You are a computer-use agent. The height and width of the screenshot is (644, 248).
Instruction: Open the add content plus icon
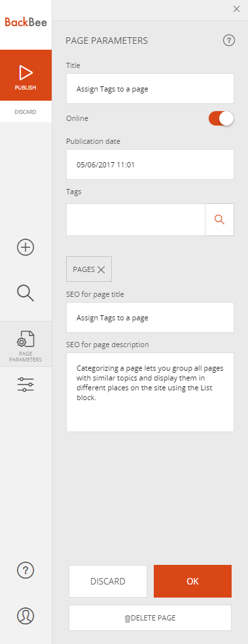pos(26,247)
